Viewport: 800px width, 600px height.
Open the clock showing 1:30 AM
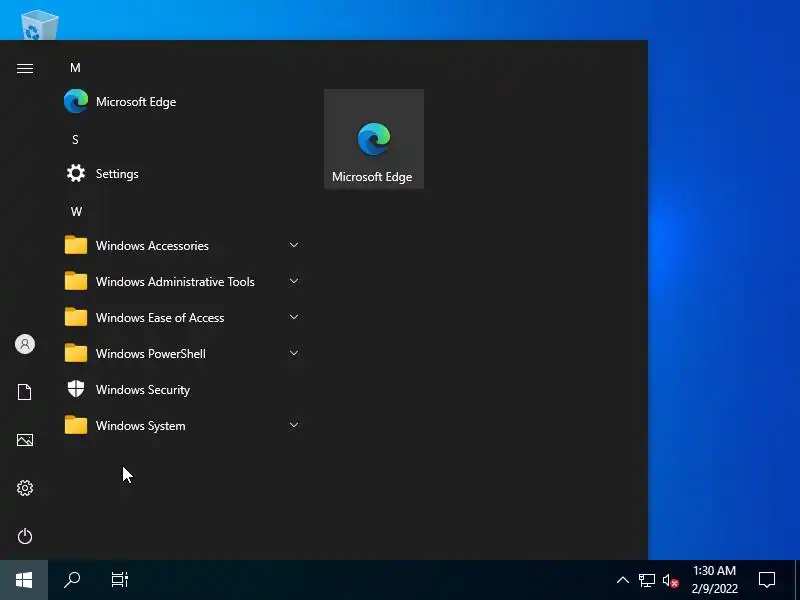pos(714,580)
